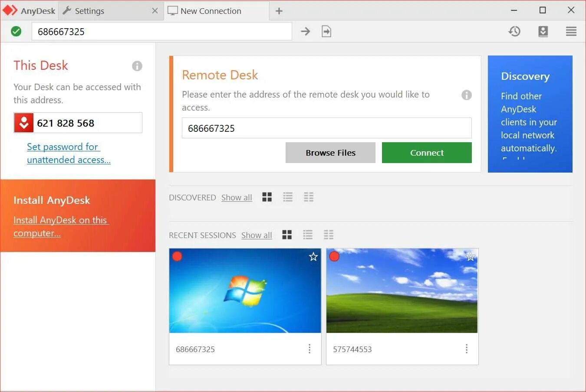The image size is (586, 392).
Task: Click the red AnyDesk ID icon
Action: [24, 123]
